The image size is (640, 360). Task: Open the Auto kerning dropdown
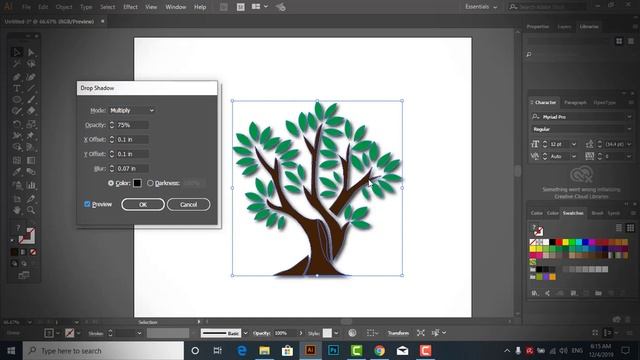click(574, 156)
